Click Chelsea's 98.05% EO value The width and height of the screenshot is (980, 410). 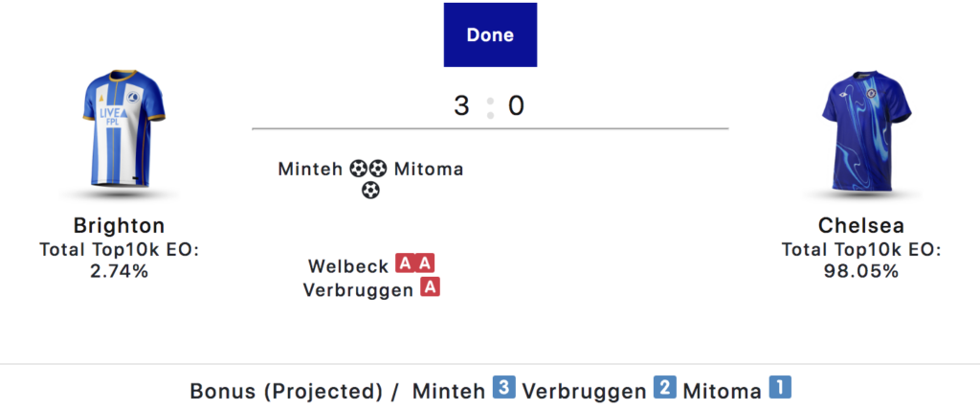click(861, 271)
